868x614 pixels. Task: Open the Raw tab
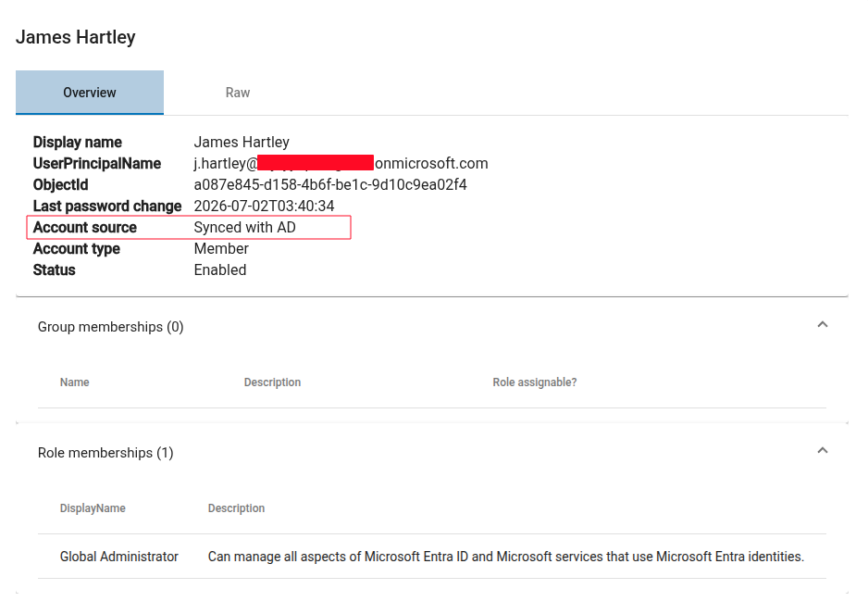(x=238, y=93)
